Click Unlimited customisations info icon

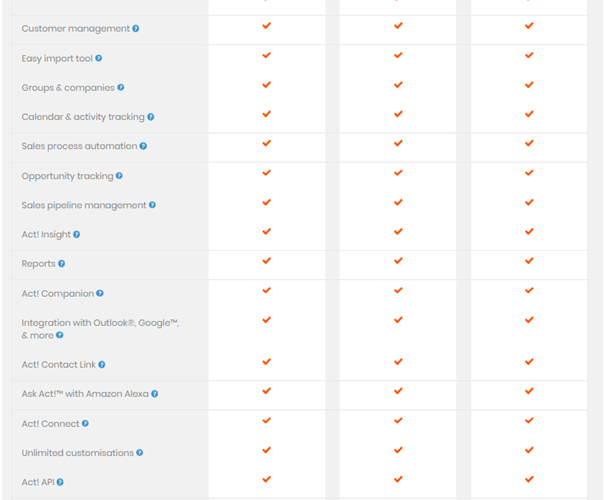point(140,453)
